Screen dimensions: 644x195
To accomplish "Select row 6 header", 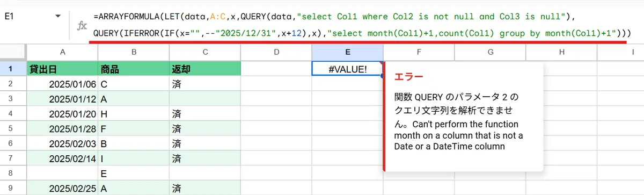I will 13,144.
